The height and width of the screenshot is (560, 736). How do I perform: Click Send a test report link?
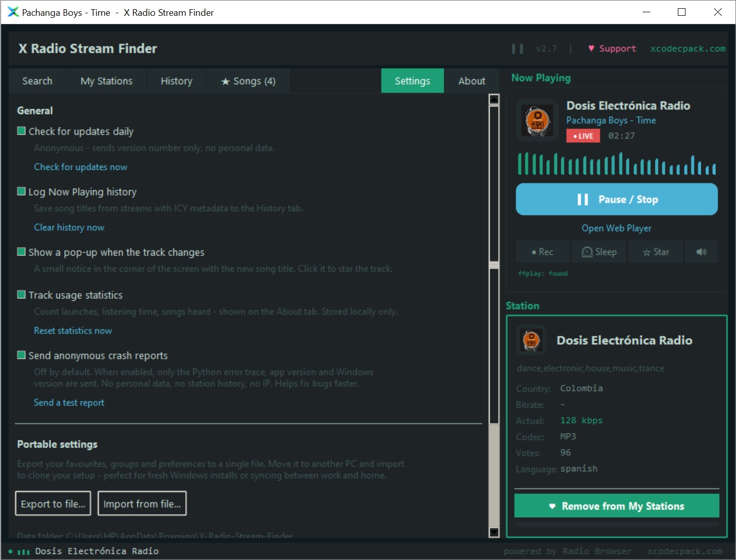pyautogui.click(x=69, y=402)
